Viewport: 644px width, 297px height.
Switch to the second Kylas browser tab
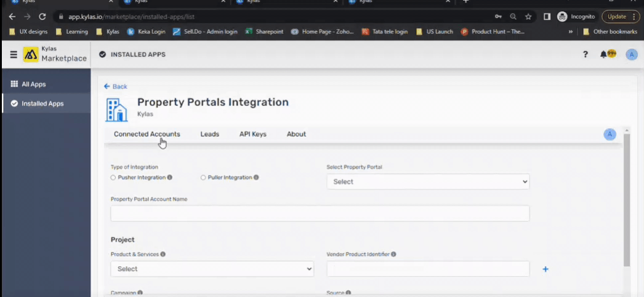pyautogui.click(x=175, y=2)
